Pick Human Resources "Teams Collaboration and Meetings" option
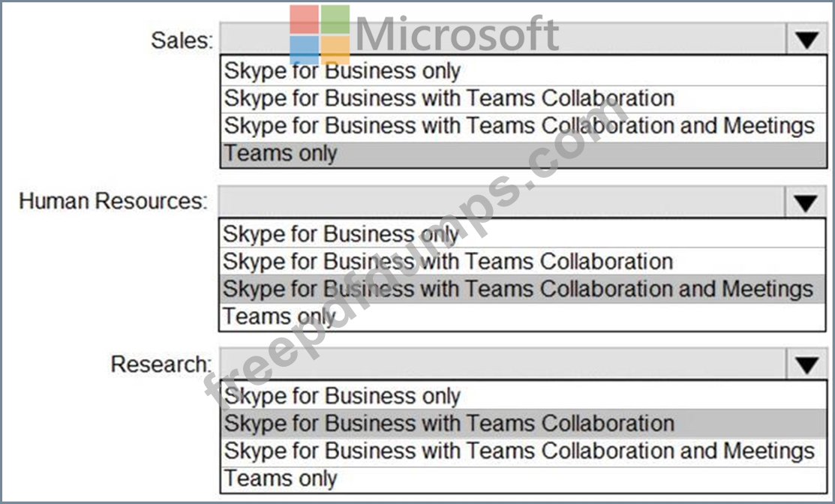This screenshot has height=504, width=835. pos(518,289)
